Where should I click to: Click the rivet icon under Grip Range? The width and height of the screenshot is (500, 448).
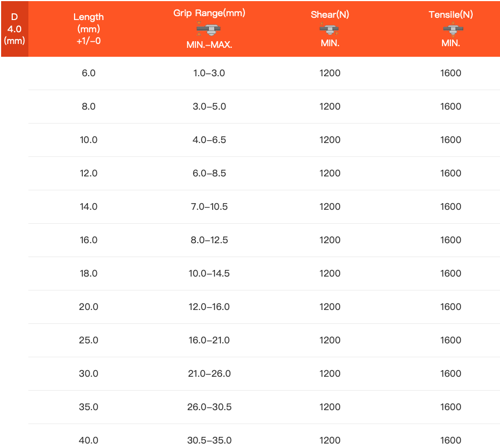pos(209,28)
